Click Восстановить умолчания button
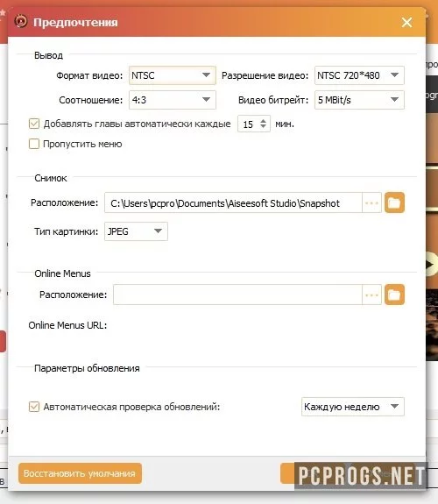 point(80,473)
